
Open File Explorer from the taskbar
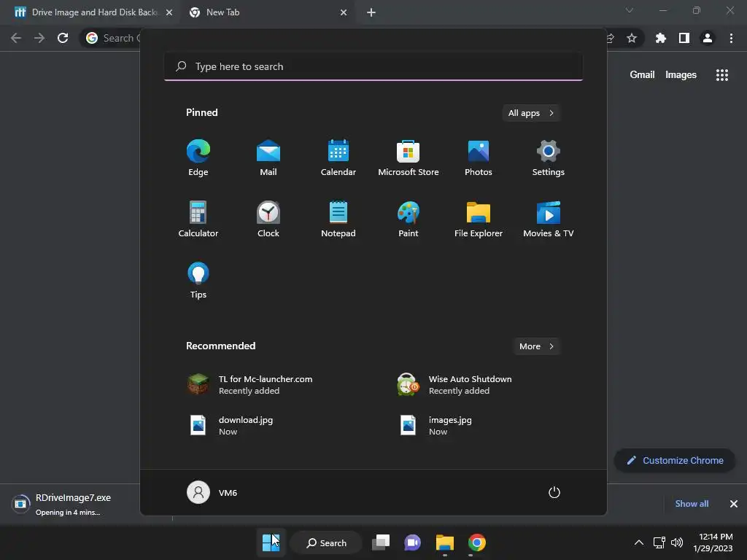(445, 542)
